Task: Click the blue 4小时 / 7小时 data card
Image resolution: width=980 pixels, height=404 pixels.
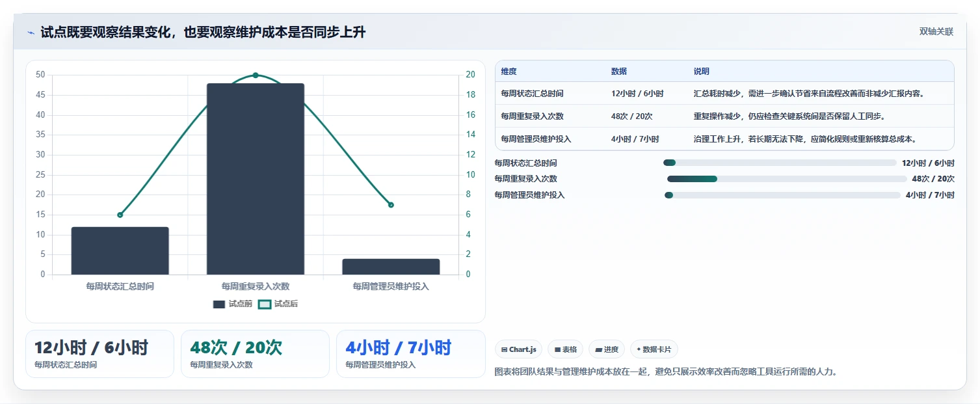Action: pos(411,354)
